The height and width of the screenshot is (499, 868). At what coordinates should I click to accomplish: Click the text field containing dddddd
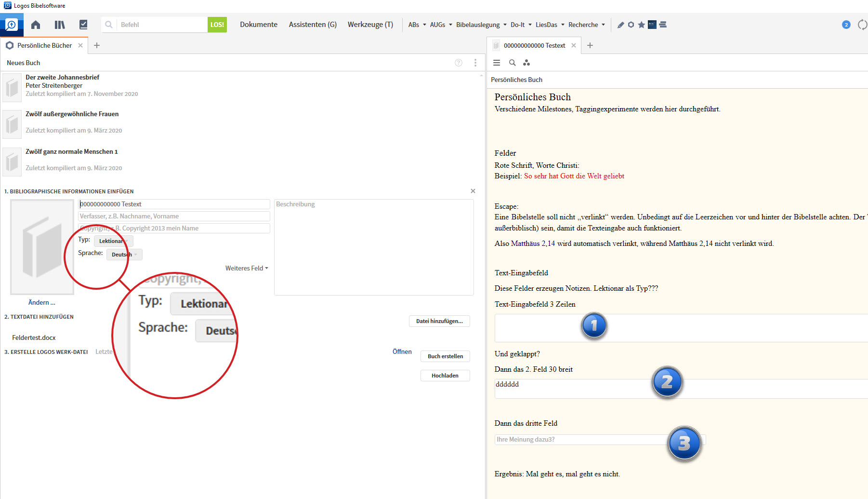[681, 389]
